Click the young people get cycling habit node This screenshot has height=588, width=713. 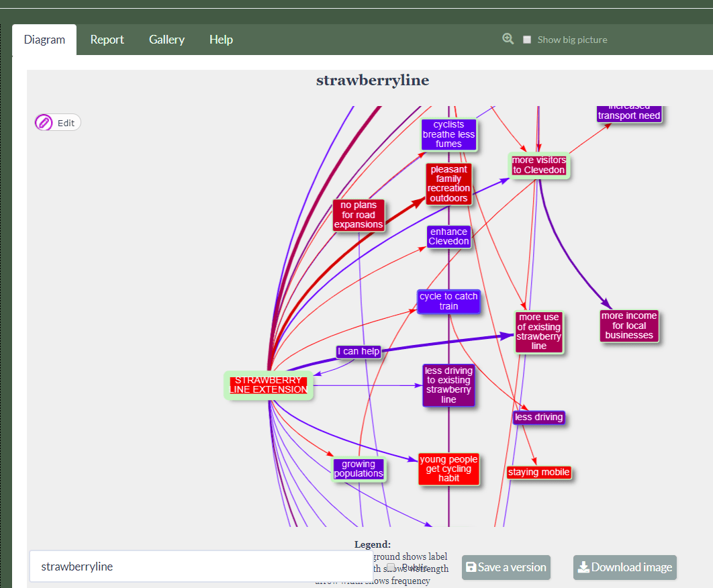[x=448, y=469]
